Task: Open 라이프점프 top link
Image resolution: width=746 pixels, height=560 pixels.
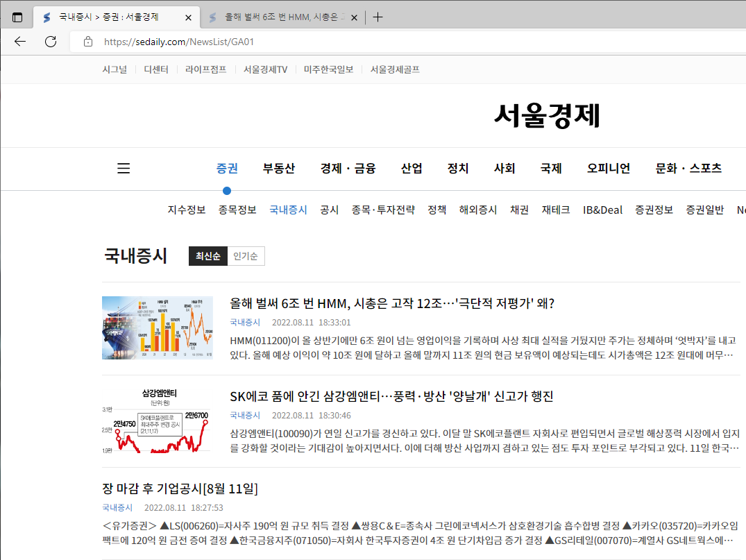Action: point(205,69)
